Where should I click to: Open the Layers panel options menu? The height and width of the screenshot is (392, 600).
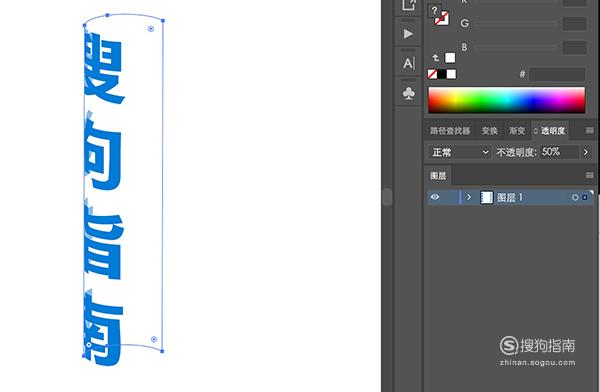(x=590, y=175)
